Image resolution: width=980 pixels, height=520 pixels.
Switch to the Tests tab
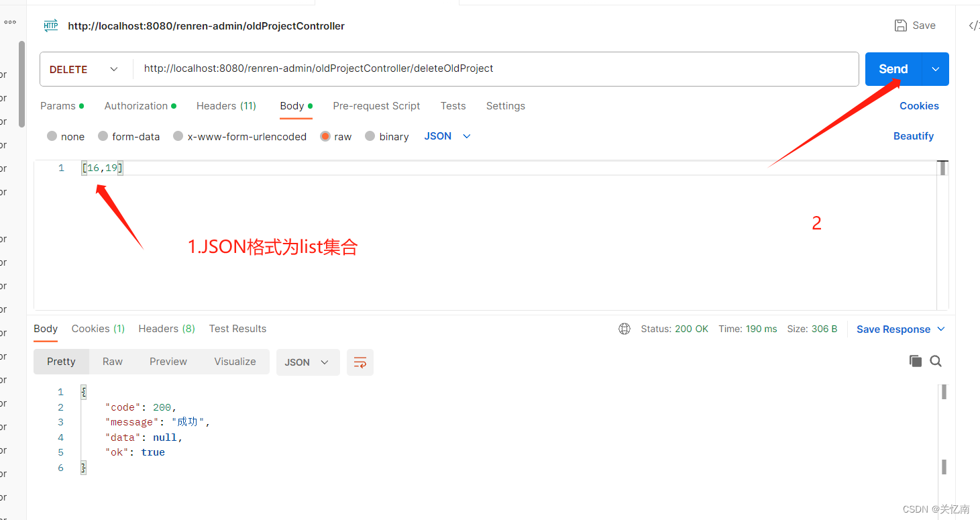click(453, 105)
